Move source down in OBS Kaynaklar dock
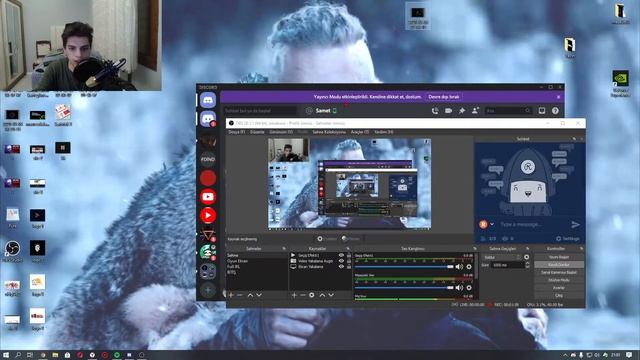The height and width of the screenshot is (360, 640). click(331, 295)
